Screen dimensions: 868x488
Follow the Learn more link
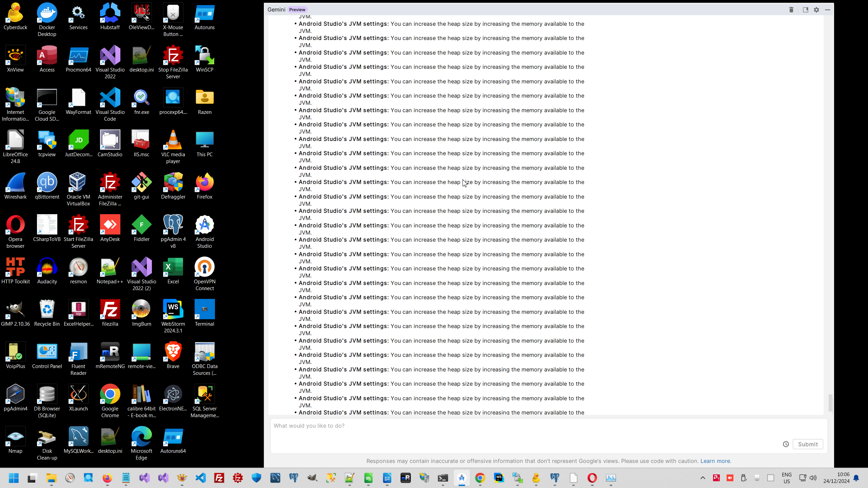715,461
